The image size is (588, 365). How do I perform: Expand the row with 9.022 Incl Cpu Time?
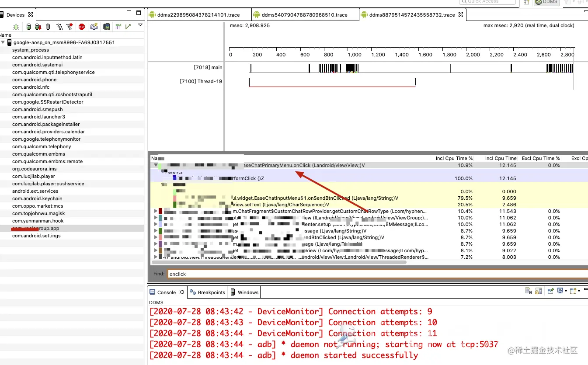[x=156, y=250]
